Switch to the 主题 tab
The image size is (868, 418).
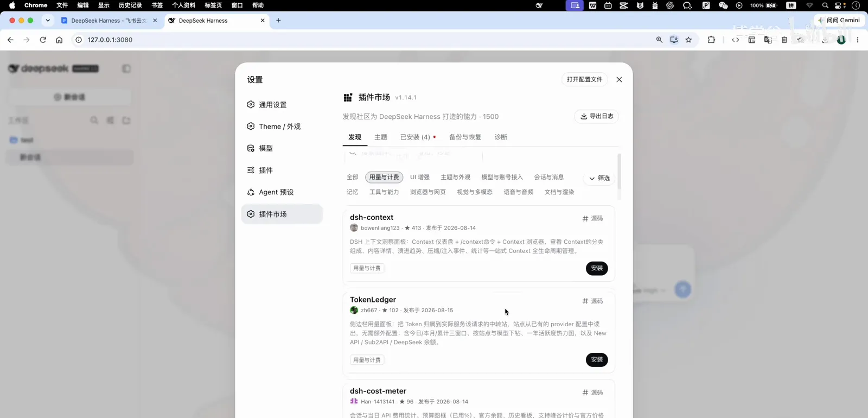coord(381,137)
